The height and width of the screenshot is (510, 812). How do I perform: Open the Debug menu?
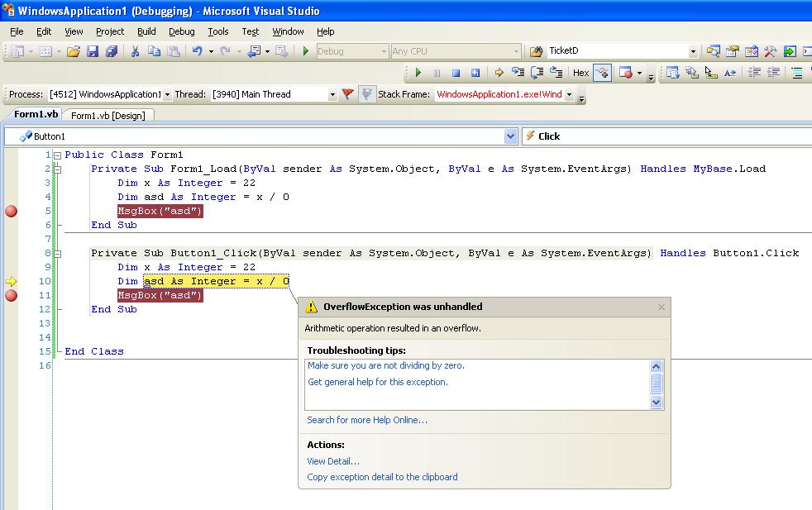tap(182, 31)
